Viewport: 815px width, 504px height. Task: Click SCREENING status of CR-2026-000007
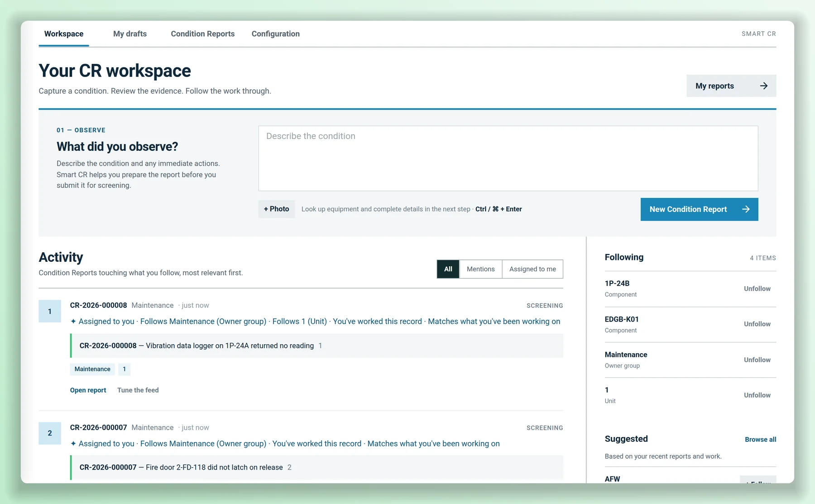pos(545,428)
